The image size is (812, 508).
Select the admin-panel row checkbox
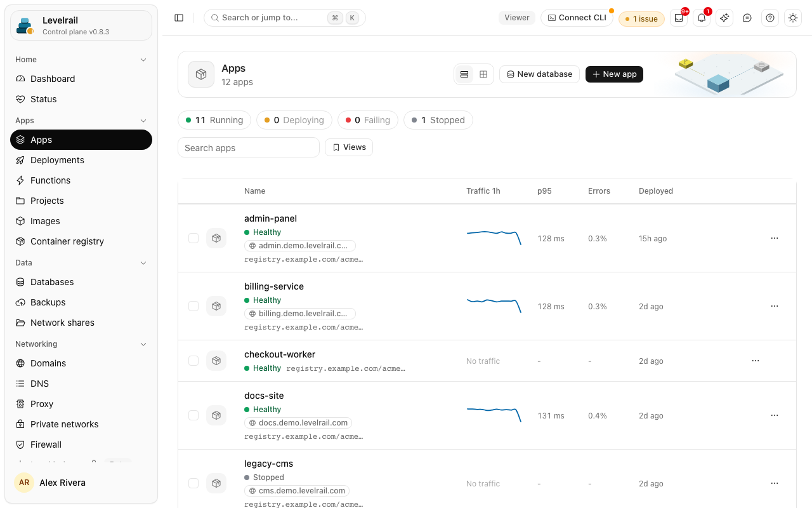(x=193, y=238)
